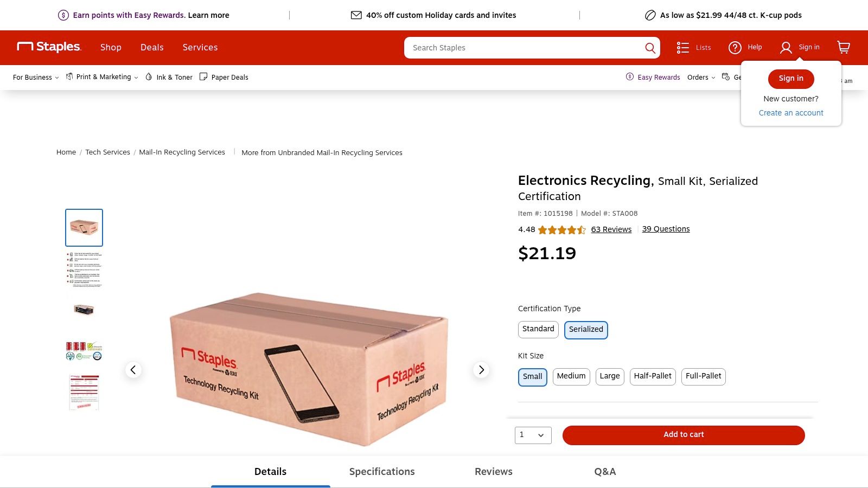Image resolution: width=868 pixels, height=488 pixels.
Task: Choose Full-Pallet kit size
Action: coord(703,376)
